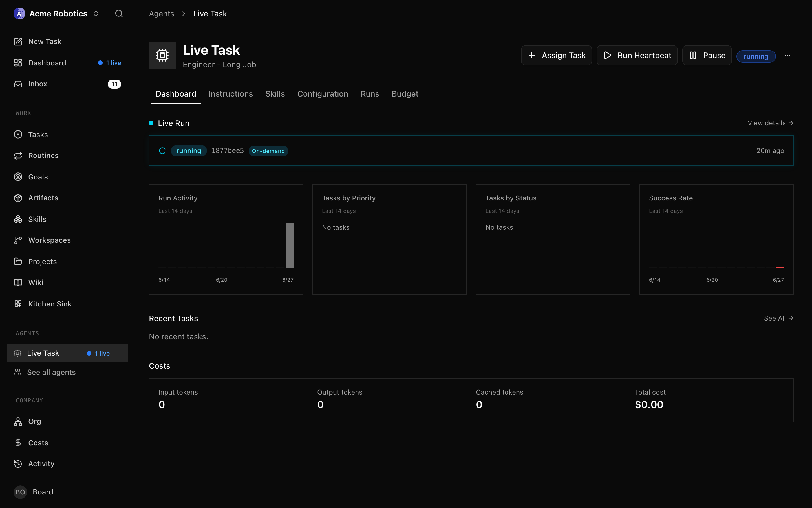The height and width of the screenshot is (508, 812).
Task: Click the Acme Robotics avatar logo
Action: pos(19,14)
